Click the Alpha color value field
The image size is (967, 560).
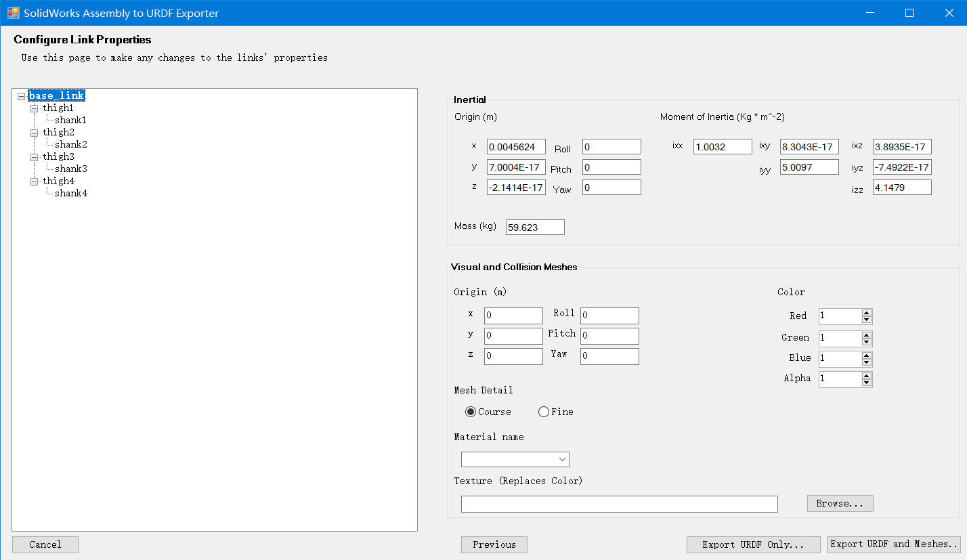tap(840, 379)
